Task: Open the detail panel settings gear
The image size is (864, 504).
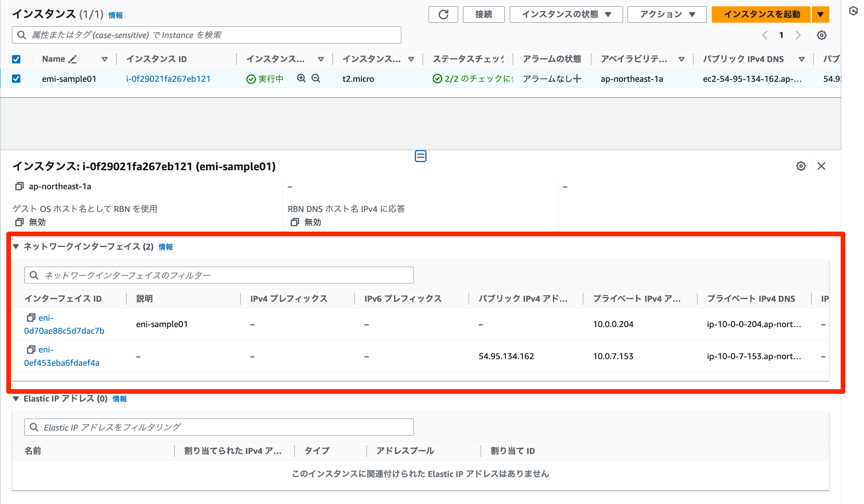Action: [x=801, y=166]
